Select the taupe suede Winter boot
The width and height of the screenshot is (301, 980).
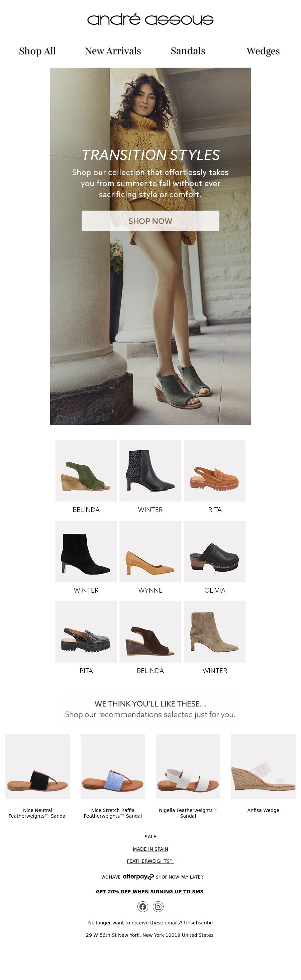tap(215, 632)
